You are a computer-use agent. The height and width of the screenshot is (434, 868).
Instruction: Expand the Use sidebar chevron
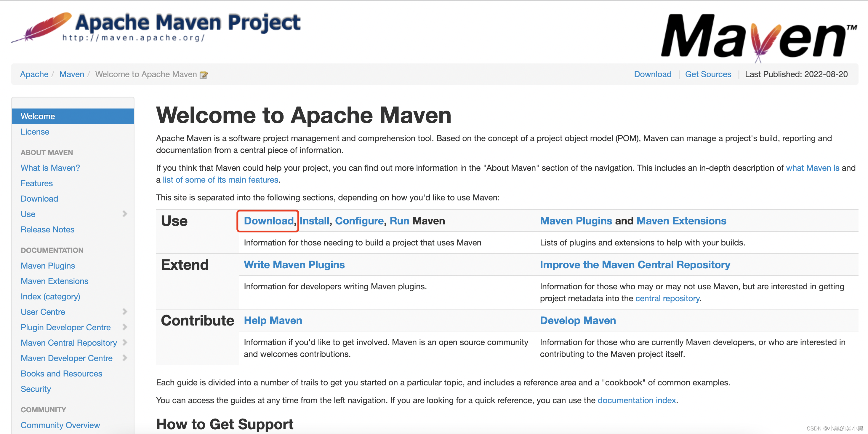pos(125,214)
